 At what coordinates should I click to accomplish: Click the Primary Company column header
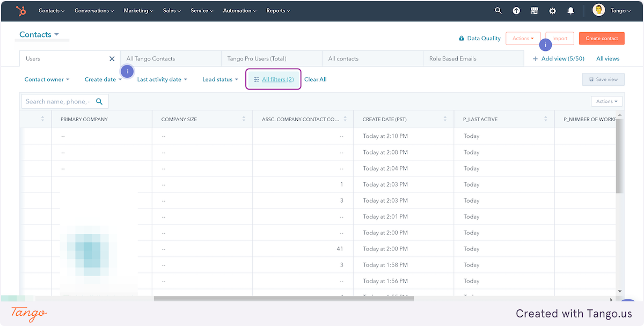pyautogui.click(x=102, y=119)
